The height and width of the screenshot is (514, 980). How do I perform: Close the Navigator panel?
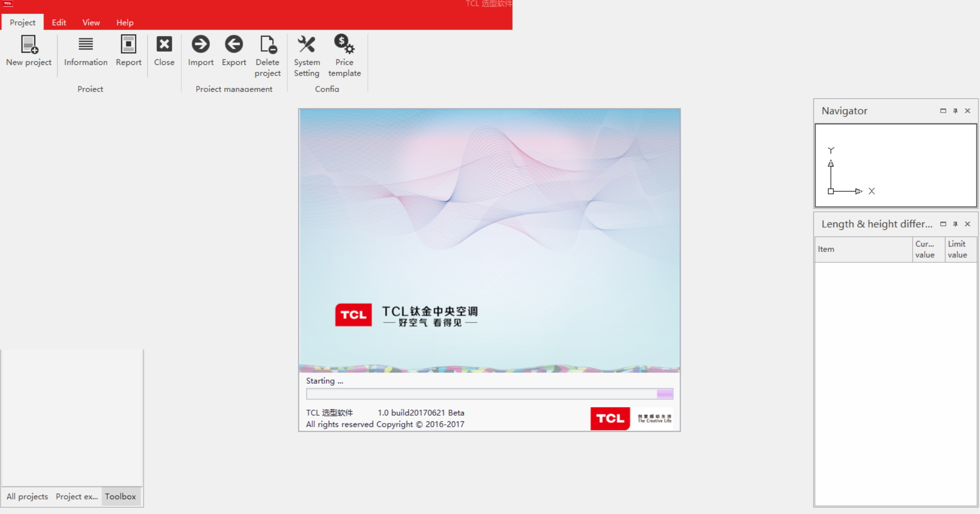[x=967, y=110]
